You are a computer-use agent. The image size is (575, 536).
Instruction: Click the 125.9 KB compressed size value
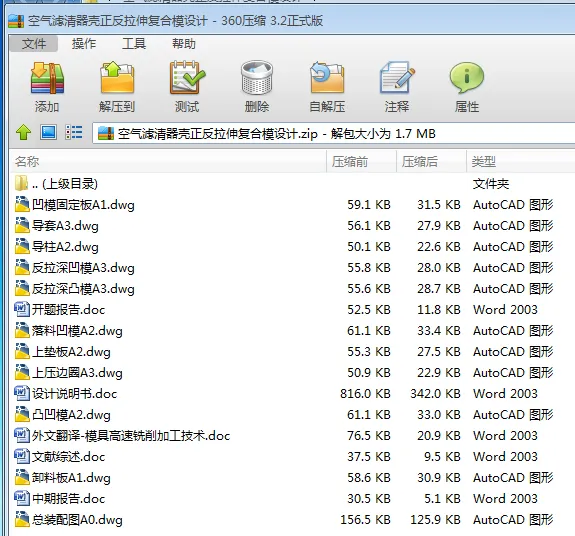[435, 520]
